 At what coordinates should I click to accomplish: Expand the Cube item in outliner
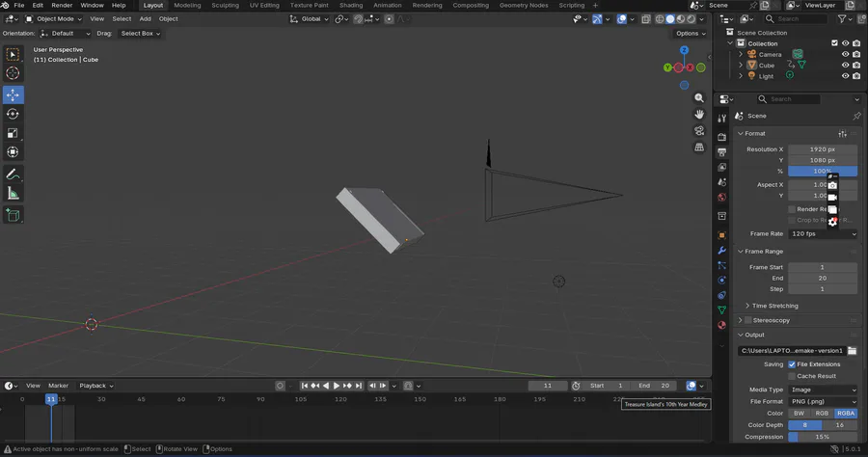point(741,66)
